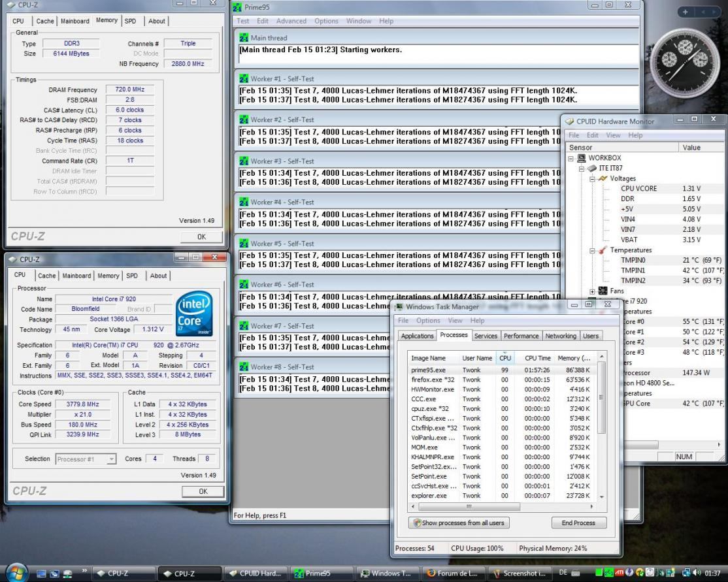This screenshot has height=582, width=728.
Task: Click the Core Speed value 3779.8 MHz
Action: [x=82, y=404]
